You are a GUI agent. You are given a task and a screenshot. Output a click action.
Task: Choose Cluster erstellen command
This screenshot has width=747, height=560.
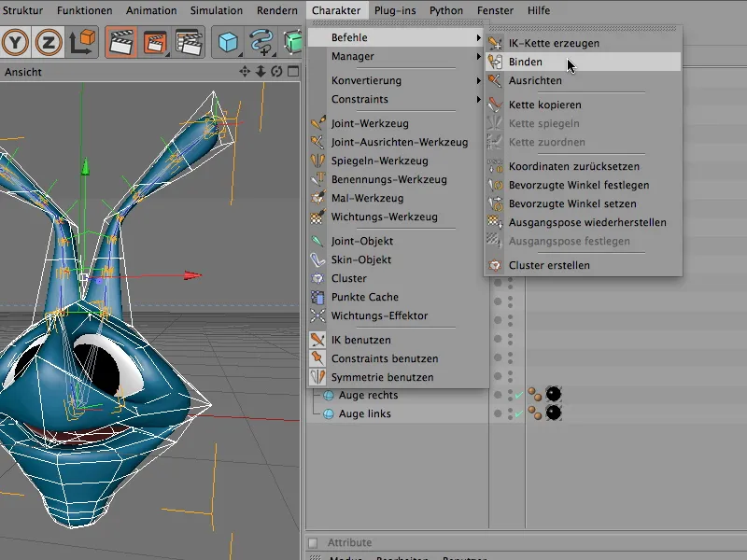click(x=583, y=265)
